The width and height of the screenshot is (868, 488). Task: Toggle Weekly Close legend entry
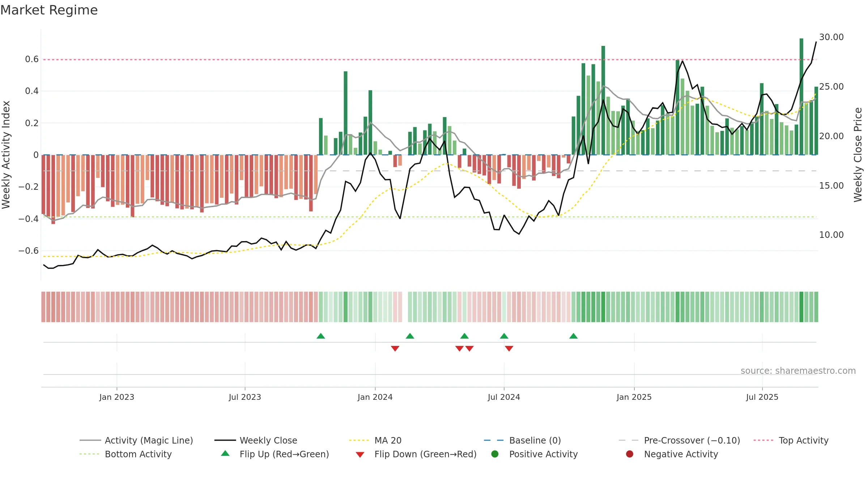(256, 440)
